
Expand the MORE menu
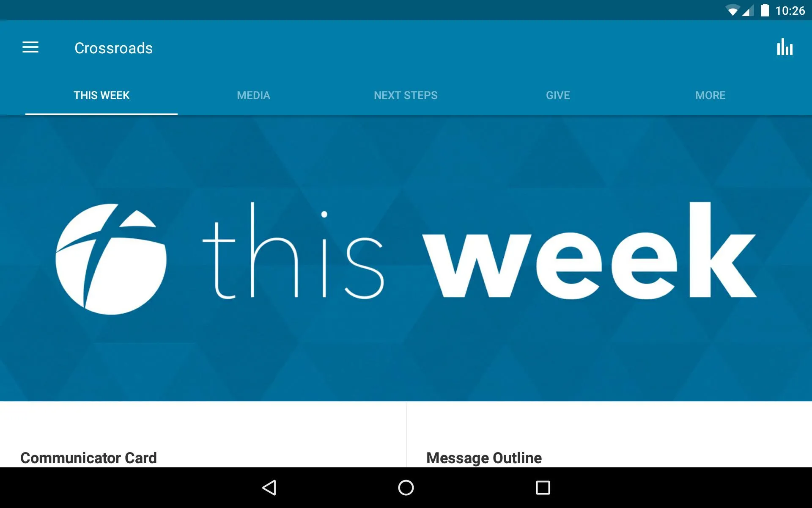(x=710, y=95)
